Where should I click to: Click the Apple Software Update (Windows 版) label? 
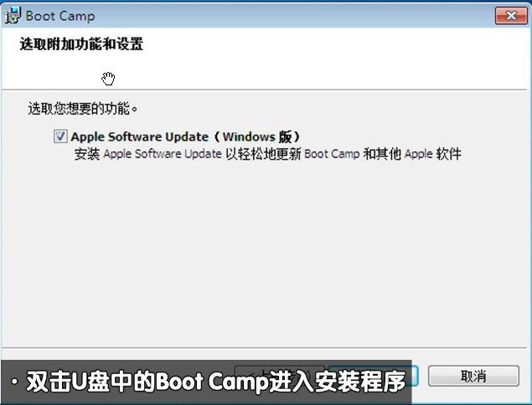point(185,136)
